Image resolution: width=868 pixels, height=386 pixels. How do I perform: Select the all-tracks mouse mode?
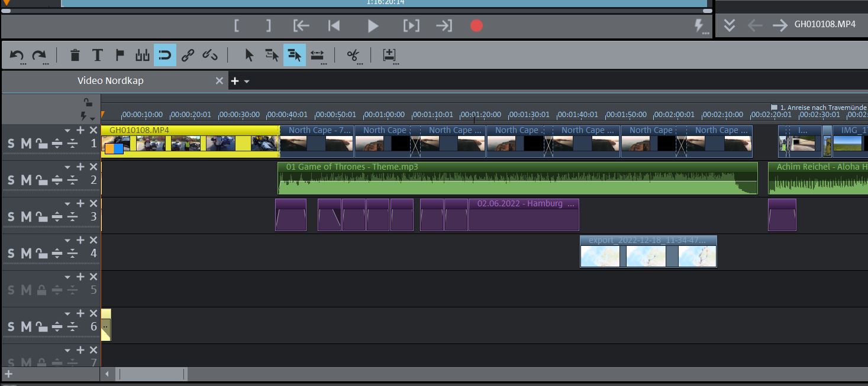pyautogui.click(x=294, y=56)
